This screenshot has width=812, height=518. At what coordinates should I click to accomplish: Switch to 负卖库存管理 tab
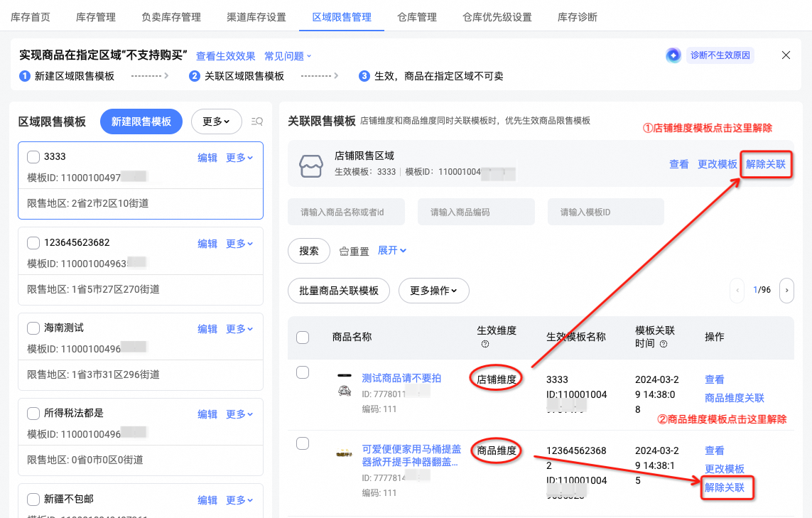(171, 17)
